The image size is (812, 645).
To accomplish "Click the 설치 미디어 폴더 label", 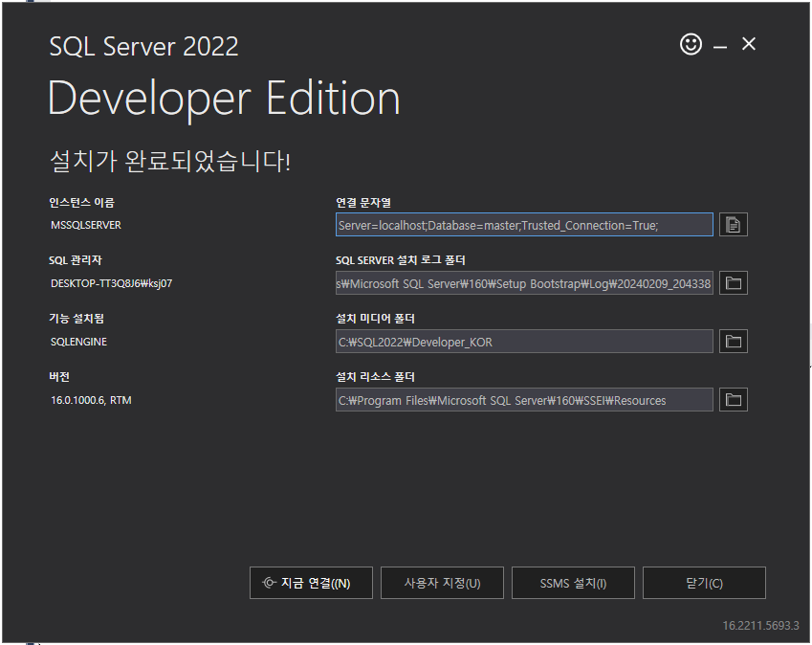I will coord(376,319).
